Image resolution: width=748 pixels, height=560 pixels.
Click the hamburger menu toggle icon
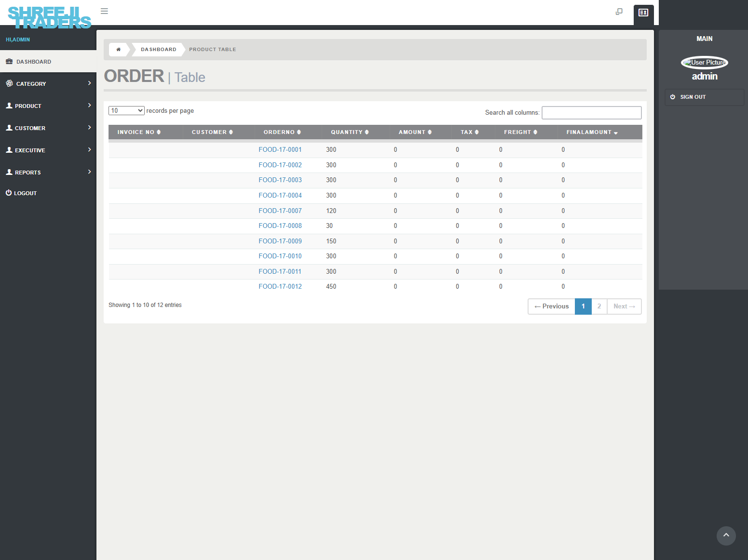click(x=104, y=11)
